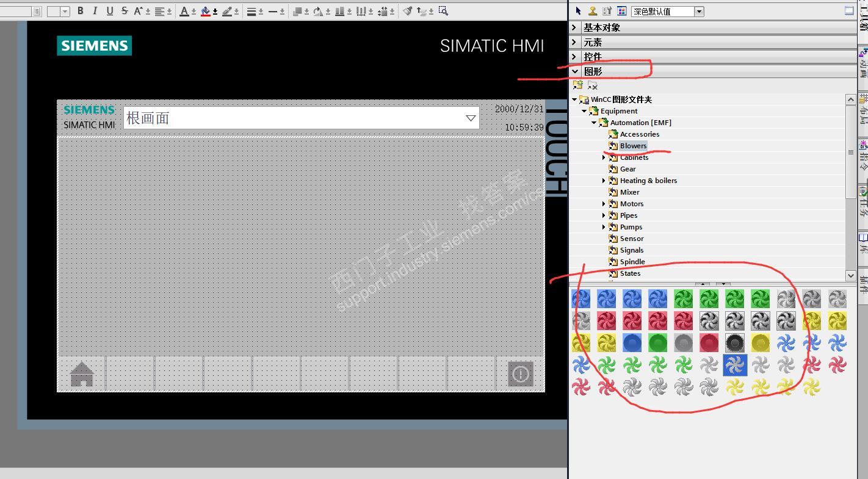
Task: Expand the 元素 section
Action: click(574, 42)
